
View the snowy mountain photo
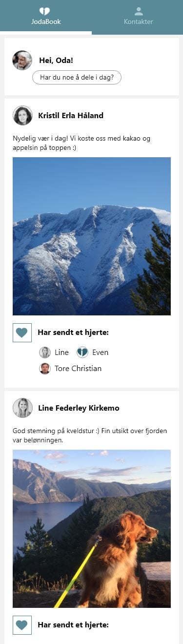(92, 236)
